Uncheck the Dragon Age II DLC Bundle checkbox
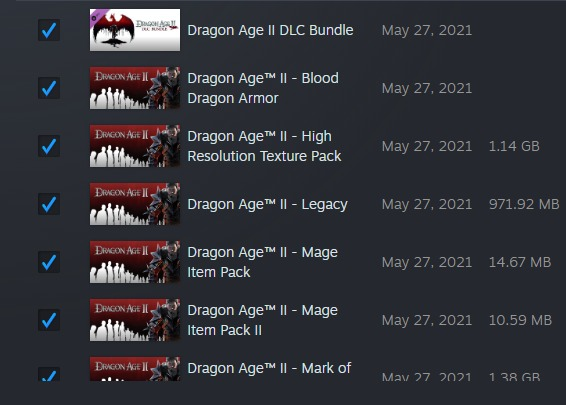This screenshot has width=566, height=405. pyautogui.click(x=49, y=30)
